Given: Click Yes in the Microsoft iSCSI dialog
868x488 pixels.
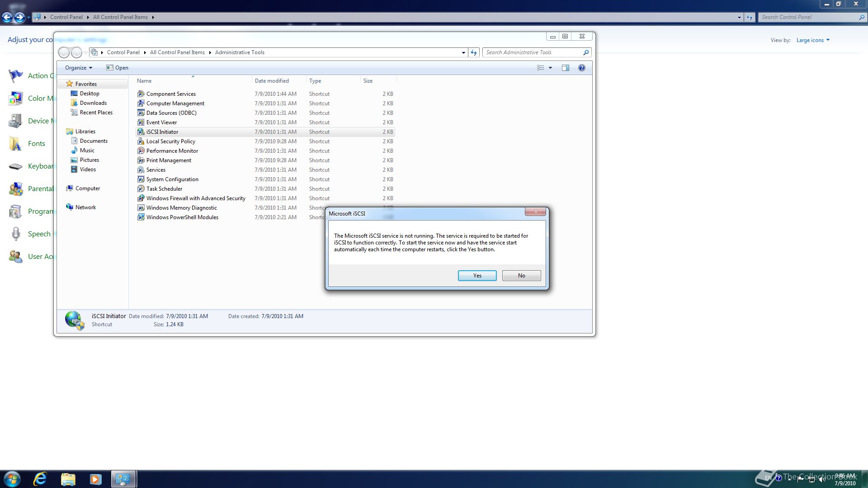Looking at the screenshot, I should tap(477, 276).
